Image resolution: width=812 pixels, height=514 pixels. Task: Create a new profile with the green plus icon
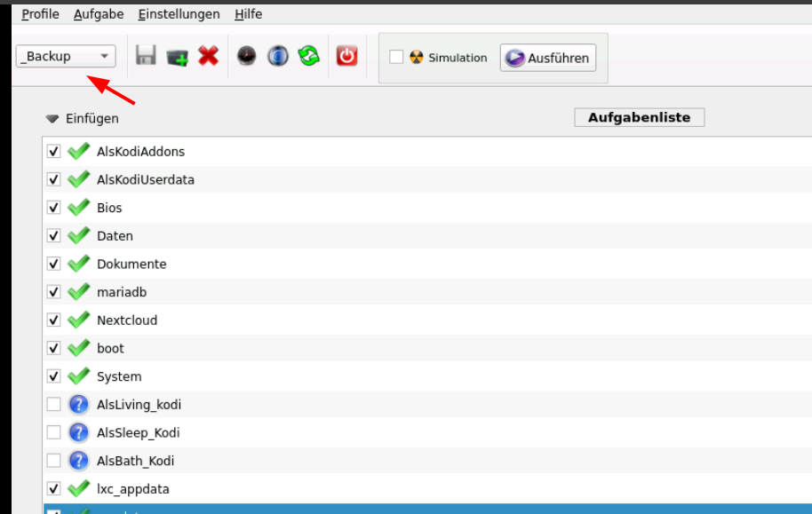pos(177,57)
